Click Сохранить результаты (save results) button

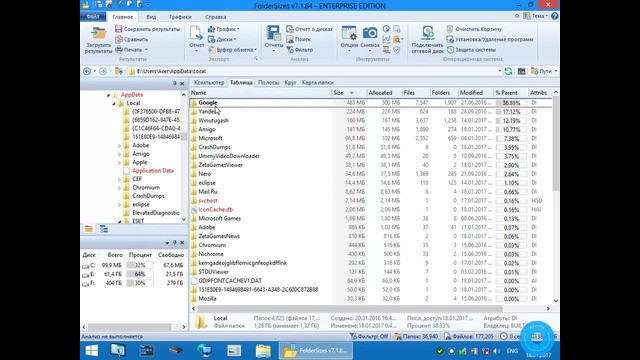pyautogui.click(x=147, y=29)
